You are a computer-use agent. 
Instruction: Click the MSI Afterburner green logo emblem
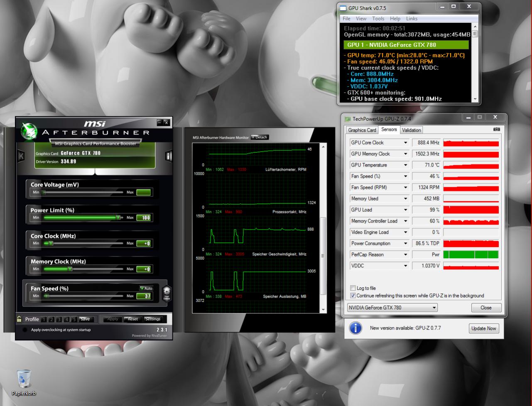pos(29,132)
